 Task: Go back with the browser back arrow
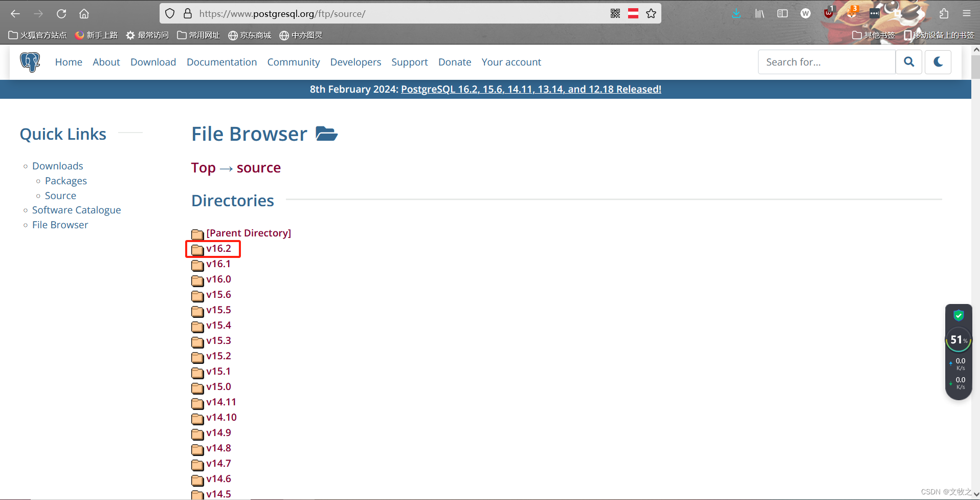click(15, 14)
